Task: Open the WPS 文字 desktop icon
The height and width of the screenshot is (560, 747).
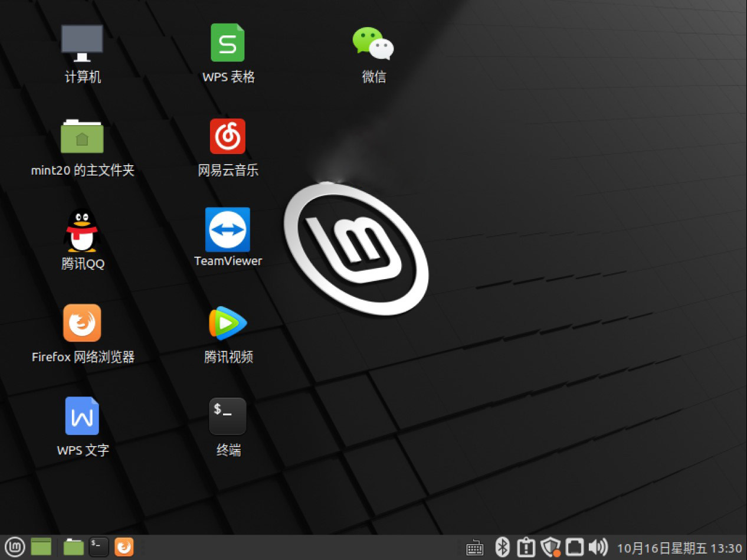Action: (x=82, y=416)
